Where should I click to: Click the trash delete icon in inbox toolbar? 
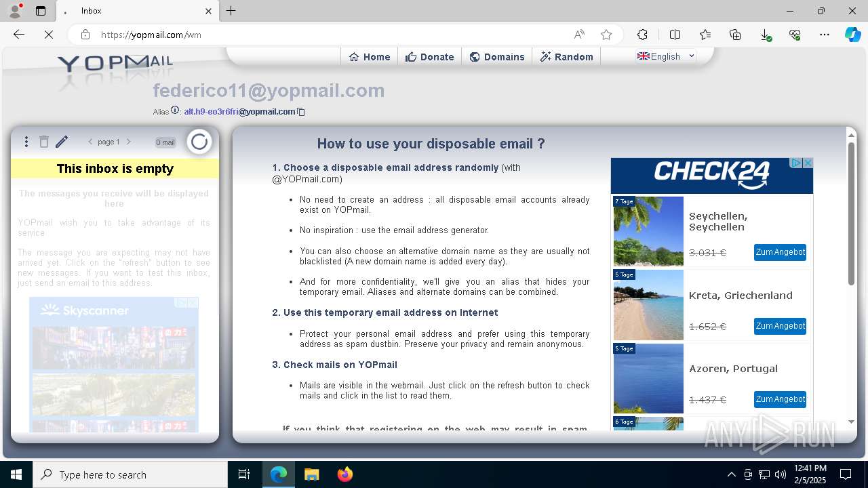tap(44, 142)
